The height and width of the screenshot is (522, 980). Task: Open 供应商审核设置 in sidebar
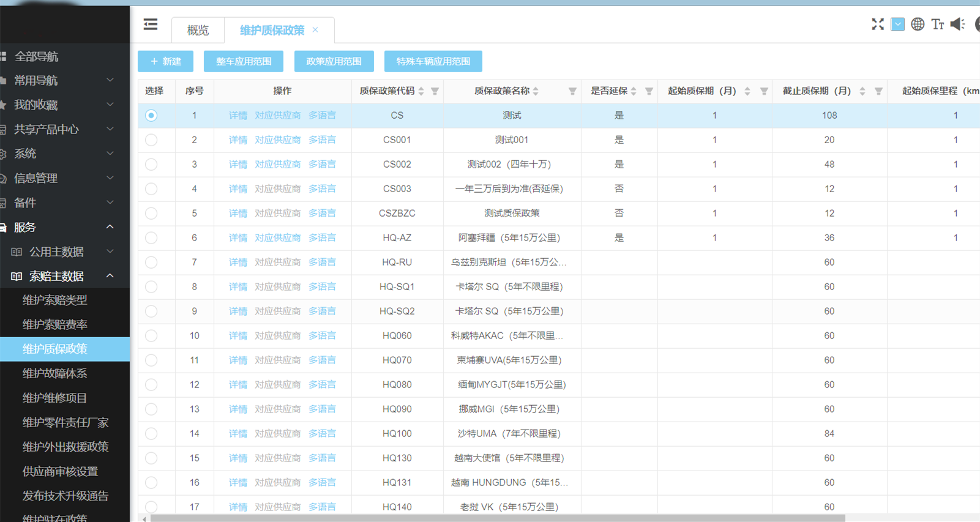point(60,471)
